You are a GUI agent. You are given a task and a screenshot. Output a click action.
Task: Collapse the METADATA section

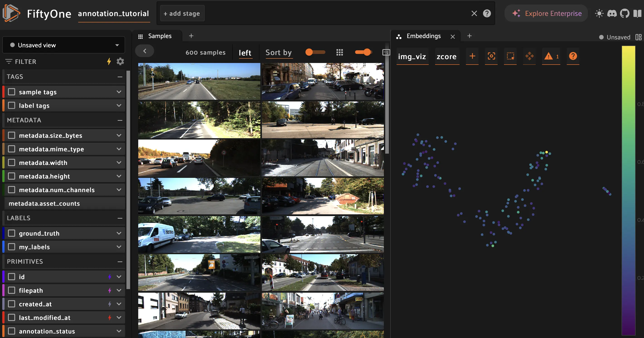pos(120,120)
